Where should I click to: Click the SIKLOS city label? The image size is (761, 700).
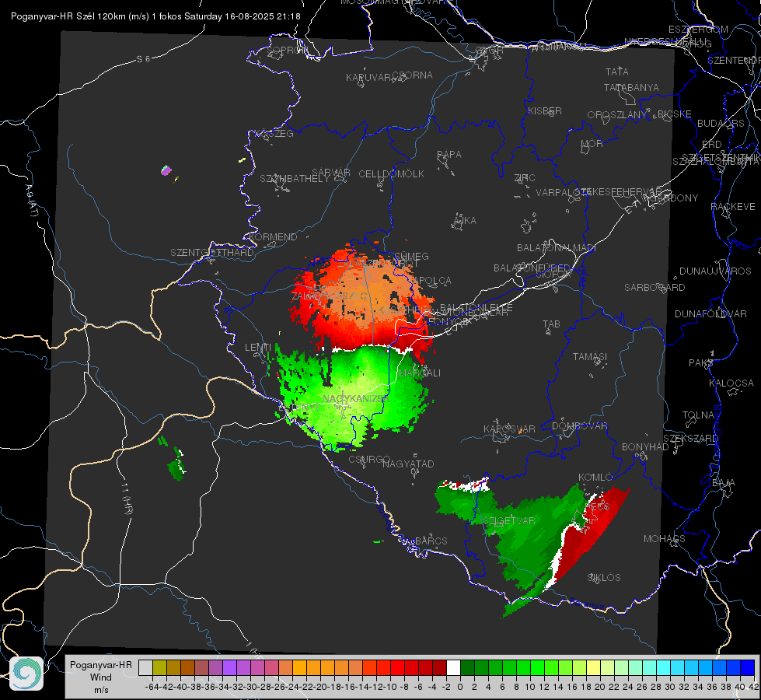point(604,577)
